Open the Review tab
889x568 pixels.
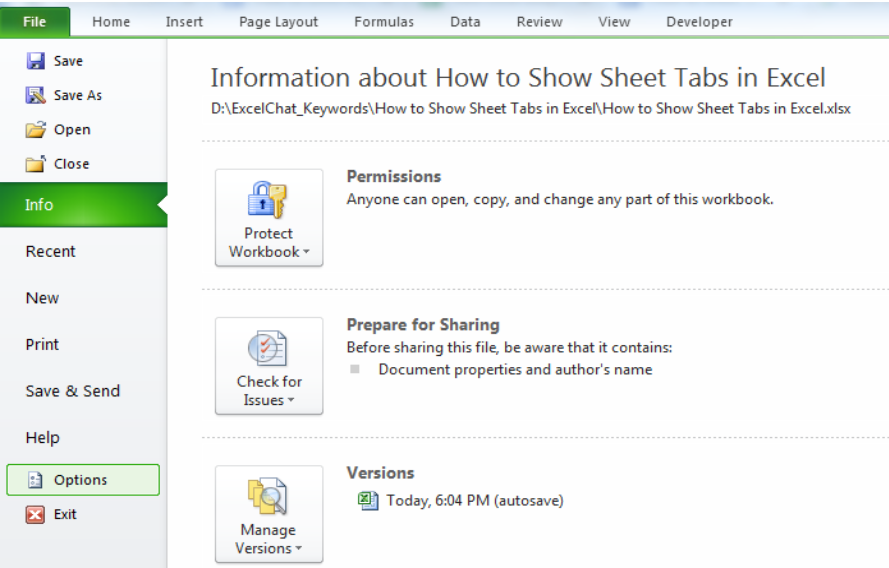[539, 22]
